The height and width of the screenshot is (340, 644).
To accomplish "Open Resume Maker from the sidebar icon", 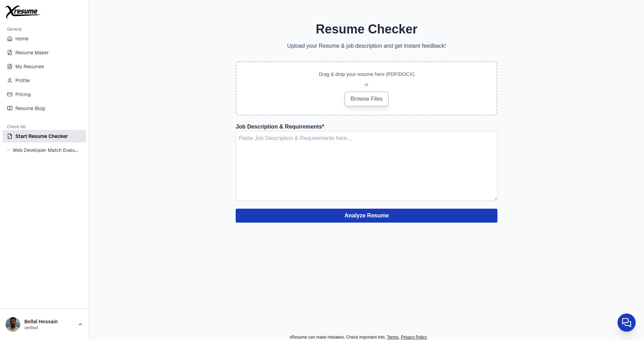I will click(9, 53).
